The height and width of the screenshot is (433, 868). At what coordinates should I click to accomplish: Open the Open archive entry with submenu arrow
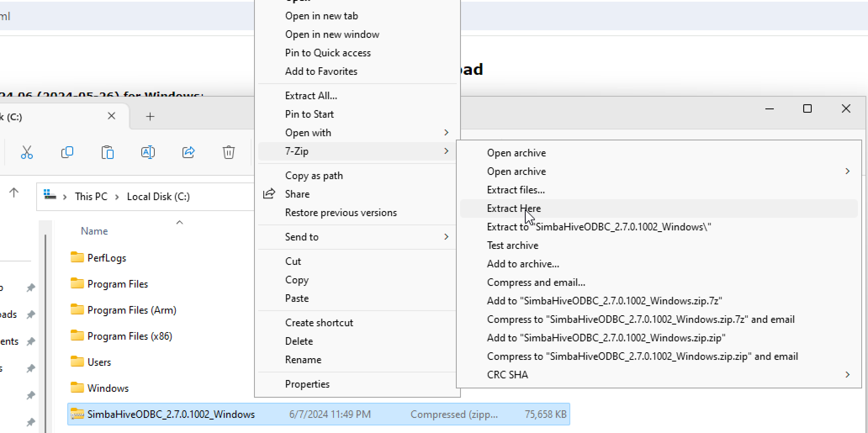659,172
